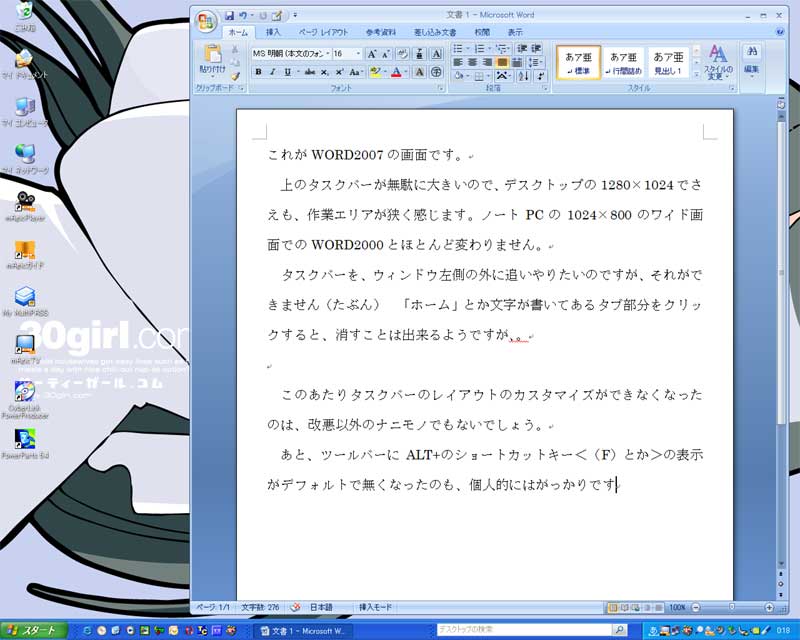Zoom in with the plus button

[x=769, y=607]
